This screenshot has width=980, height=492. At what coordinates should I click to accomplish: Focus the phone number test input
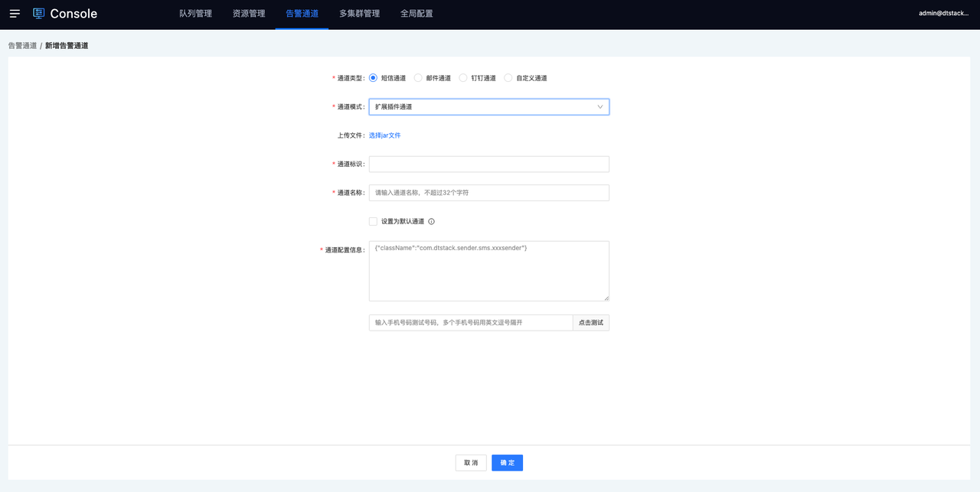tap(471, 323)
